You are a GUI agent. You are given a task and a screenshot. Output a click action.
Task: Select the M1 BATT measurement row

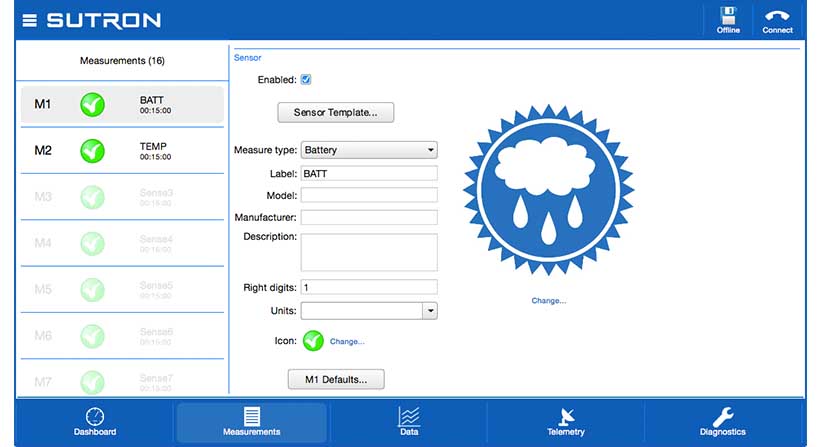coord(122,105)
